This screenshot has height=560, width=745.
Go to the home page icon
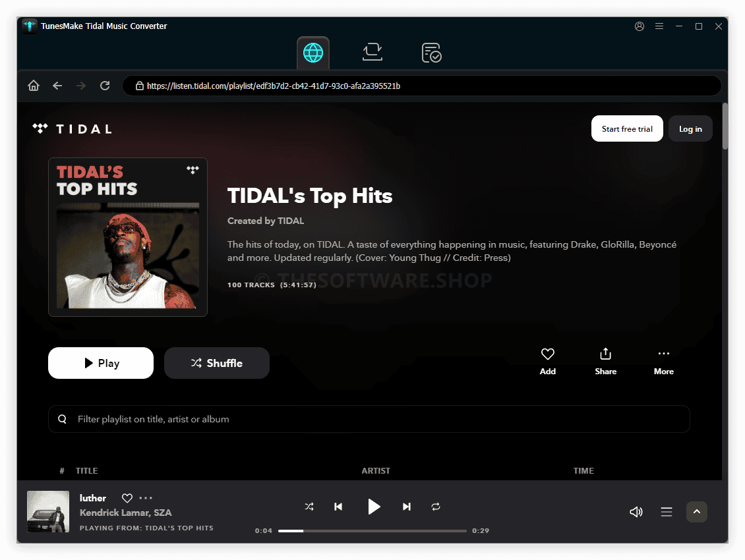33,86
